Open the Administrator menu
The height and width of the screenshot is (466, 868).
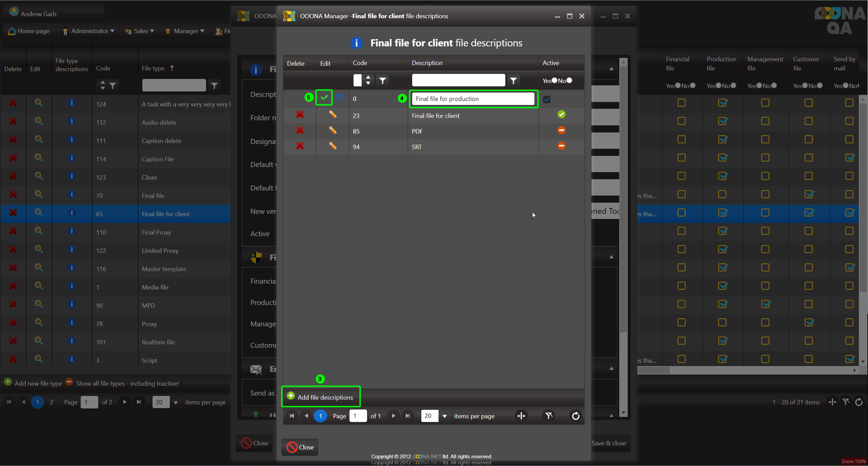pyautogui.click(x=89, y=31)
